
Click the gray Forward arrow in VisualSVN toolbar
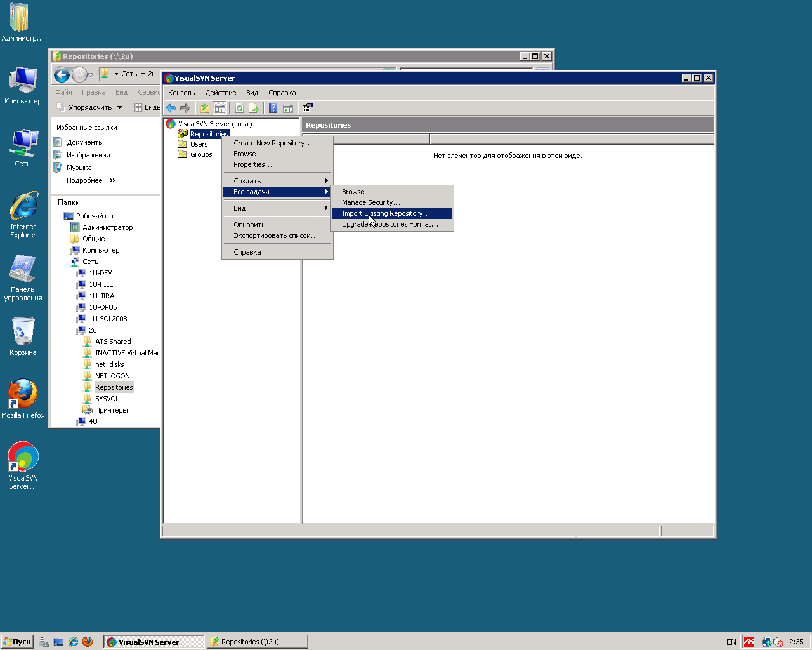click(x=185, y=108)
